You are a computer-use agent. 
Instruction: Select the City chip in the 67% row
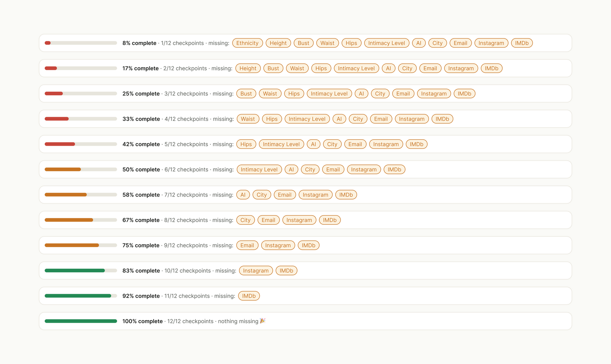(x=246, y=220)
